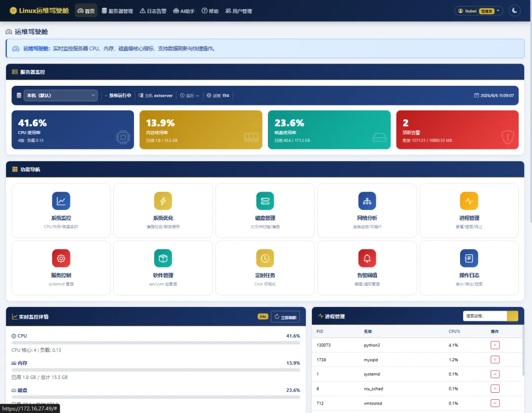Open the 定时任务 clock icon
The height and width of the screenshot is (413, 532).
pos(265,258)
